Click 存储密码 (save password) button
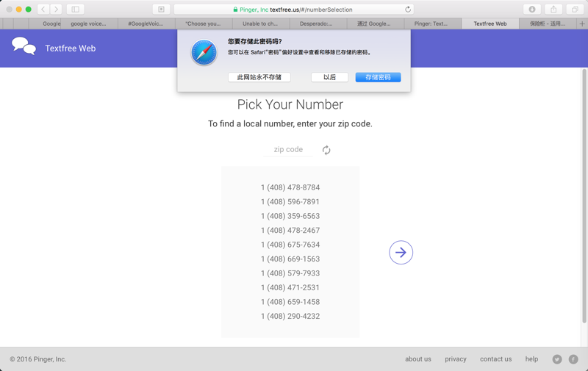 tap(378, 77)
